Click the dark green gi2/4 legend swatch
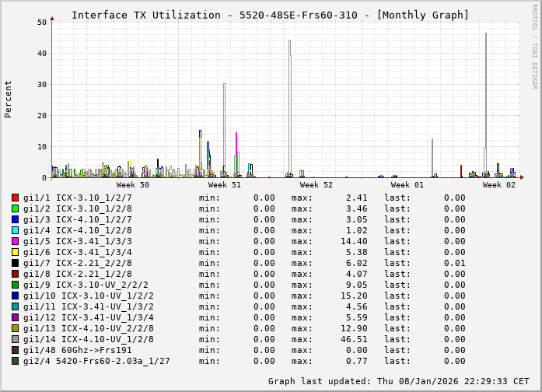The image size is (542, 392). pos(16,361)
